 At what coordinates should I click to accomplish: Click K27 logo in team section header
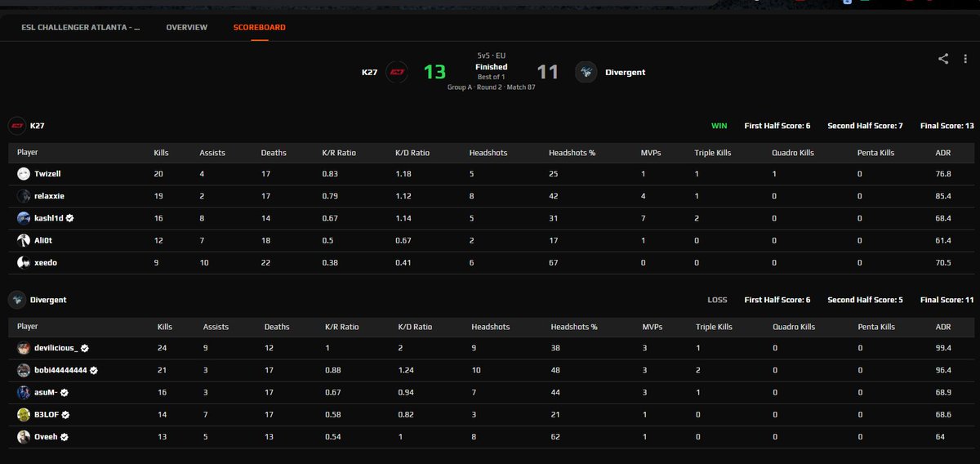(16, 126)
